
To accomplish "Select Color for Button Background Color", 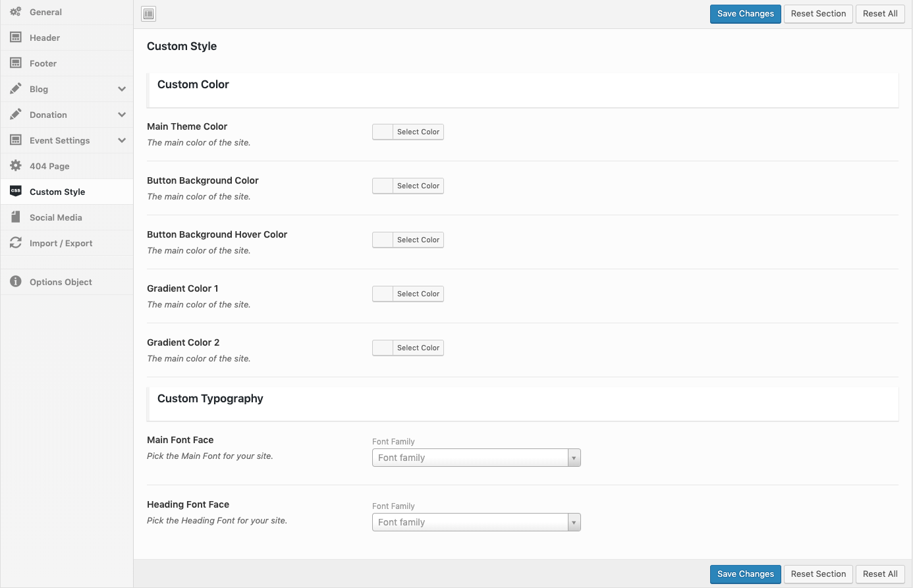I will [x=408, y=186].
